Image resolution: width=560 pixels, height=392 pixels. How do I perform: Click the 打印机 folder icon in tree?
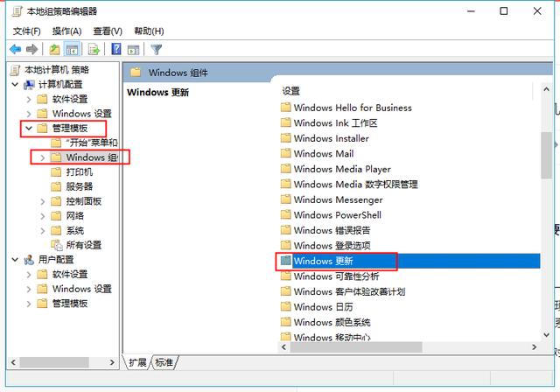(x=56, y=172)
